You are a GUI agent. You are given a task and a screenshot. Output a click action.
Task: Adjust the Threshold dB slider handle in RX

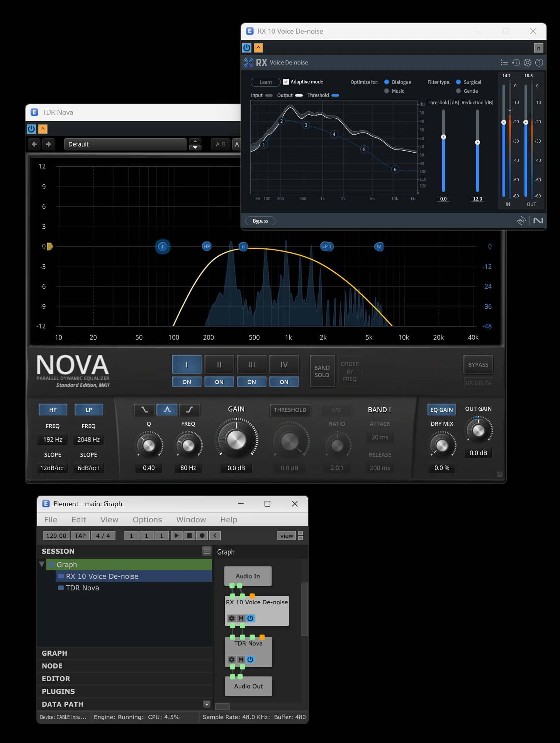click(443, 137)
